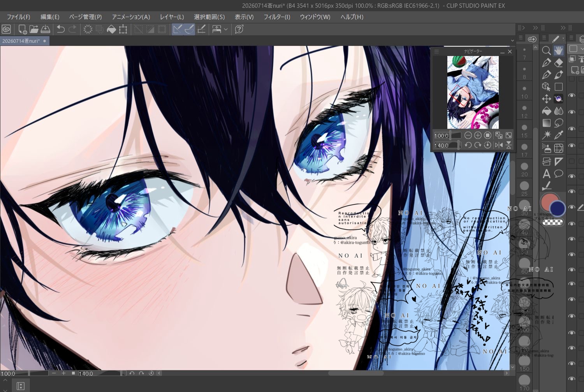Select the Fill bucket tool in the tool palette

[x=546, y=111]
